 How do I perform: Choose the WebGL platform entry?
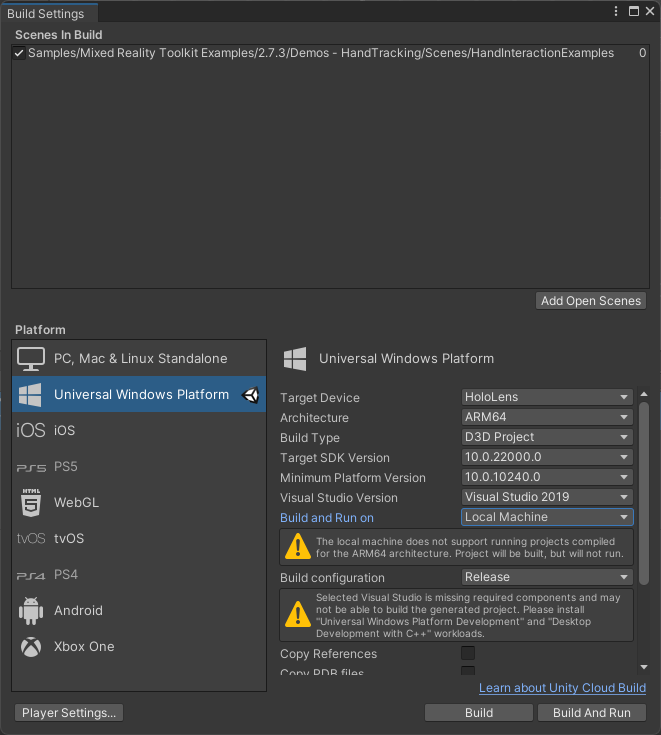(x=139, y=502)
